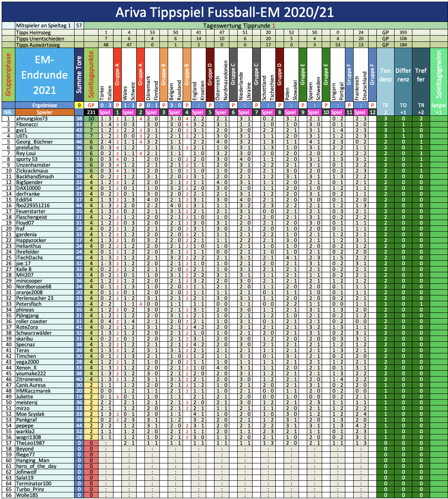Select the Summe Tore column header
The width and height of the screenshot is (448, 499).
pos(79,75)
